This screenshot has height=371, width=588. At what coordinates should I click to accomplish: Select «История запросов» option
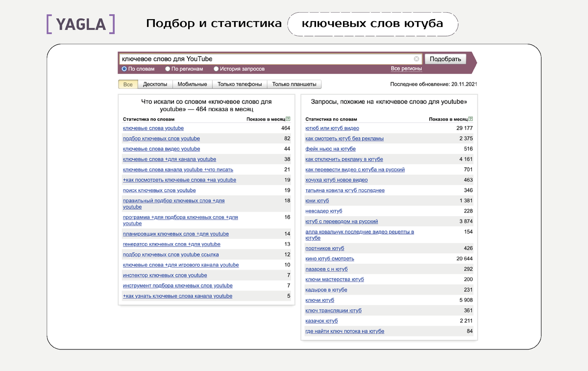(216, 69)
